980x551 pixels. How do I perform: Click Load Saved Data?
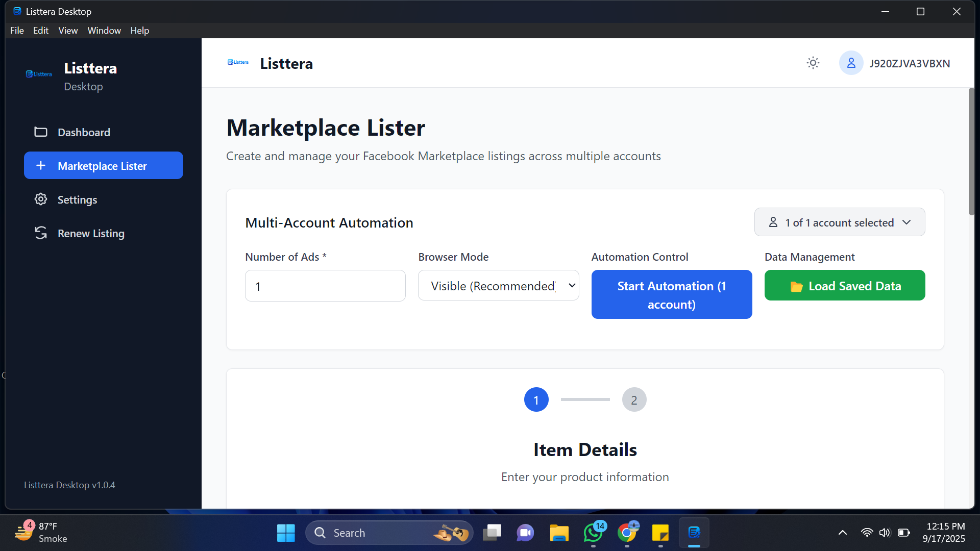pyautogui.click(x=844, y=286)
